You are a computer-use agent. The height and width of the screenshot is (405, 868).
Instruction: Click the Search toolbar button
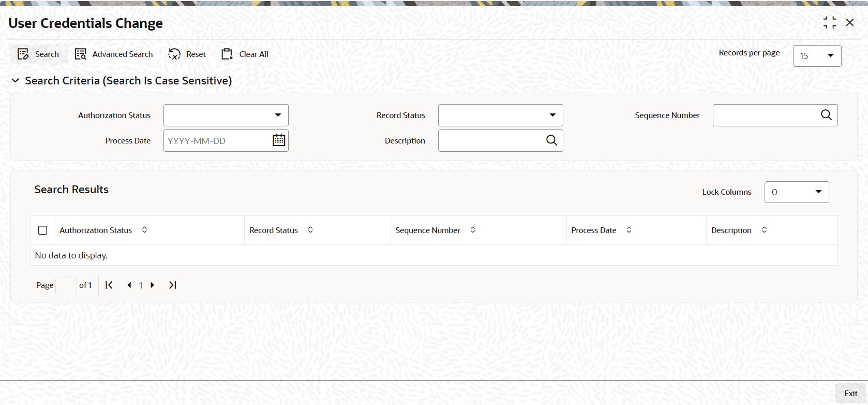[38, 54]
